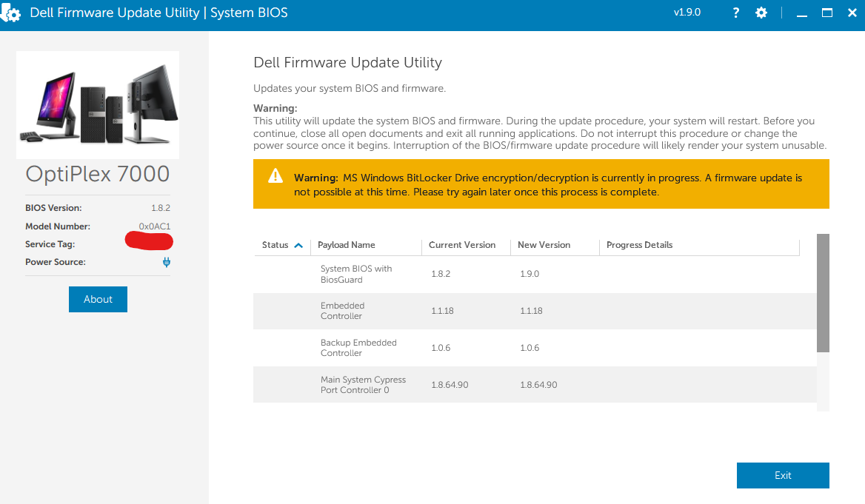Click new version '1.8.64.90' value

point(538,385)
